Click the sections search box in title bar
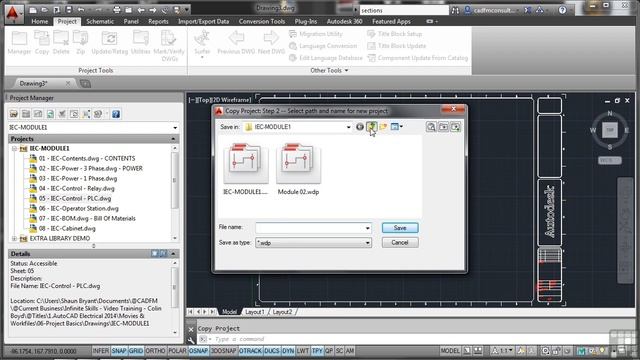The height and width of the screenshot is (360, 640). pyautogui.click(x=404, y=10)
